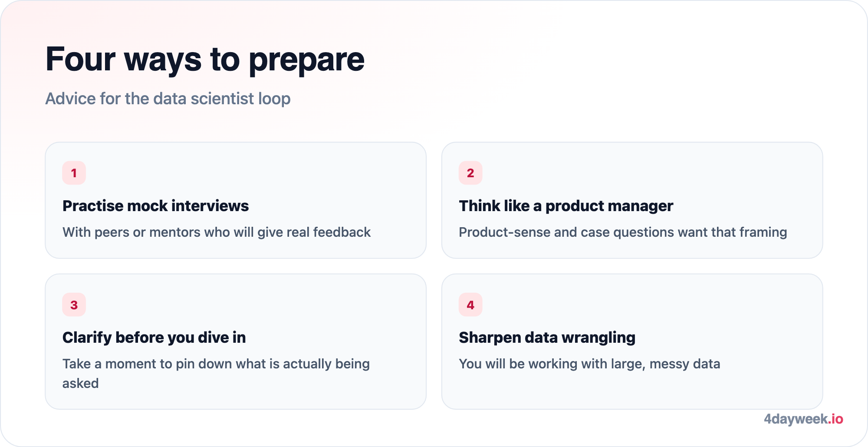
Task: Click 'With peers or mentors' description text
Action: 217,232
